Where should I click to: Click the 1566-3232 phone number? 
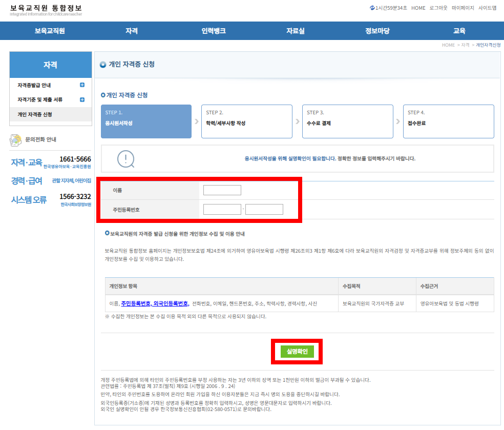[x=75, y=196]
